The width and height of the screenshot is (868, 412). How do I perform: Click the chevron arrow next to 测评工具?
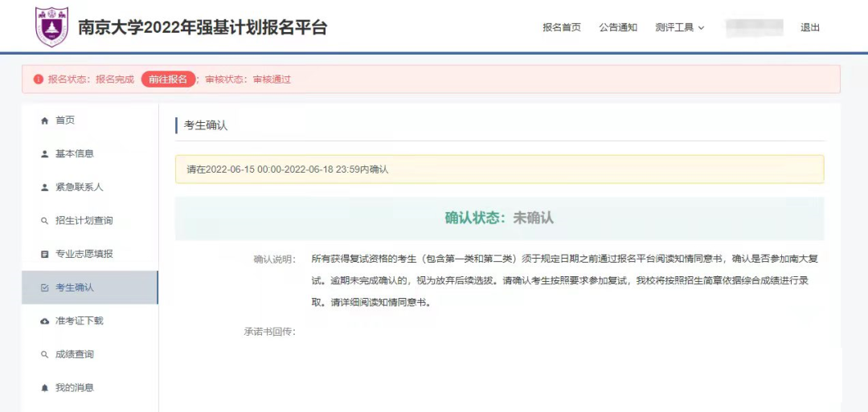pos(701,28)
